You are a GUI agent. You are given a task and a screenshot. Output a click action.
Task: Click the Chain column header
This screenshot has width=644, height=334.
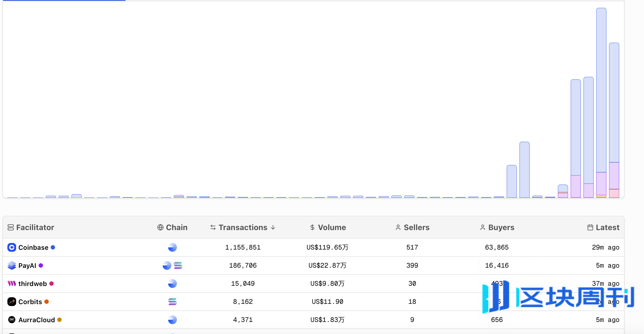[176, 227]
